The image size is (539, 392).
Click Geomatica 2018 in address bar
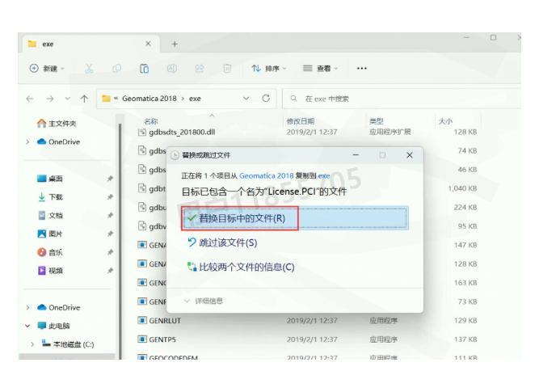149,99
